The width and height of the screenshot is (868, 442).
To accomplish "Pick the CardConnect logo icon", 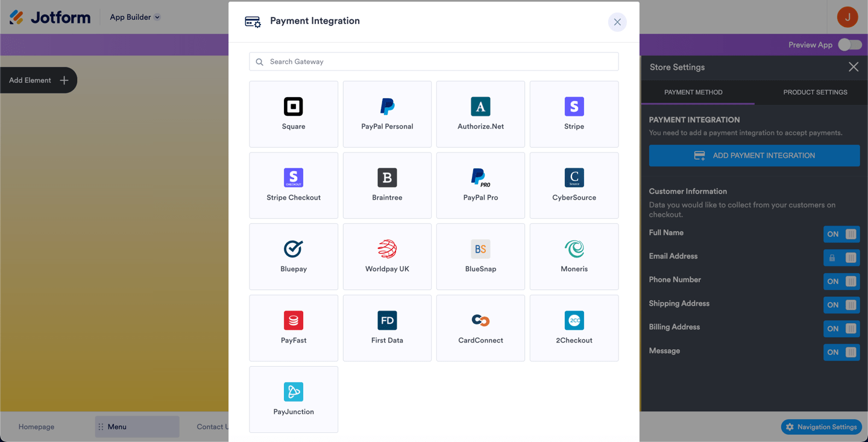I will click(480, 320).
